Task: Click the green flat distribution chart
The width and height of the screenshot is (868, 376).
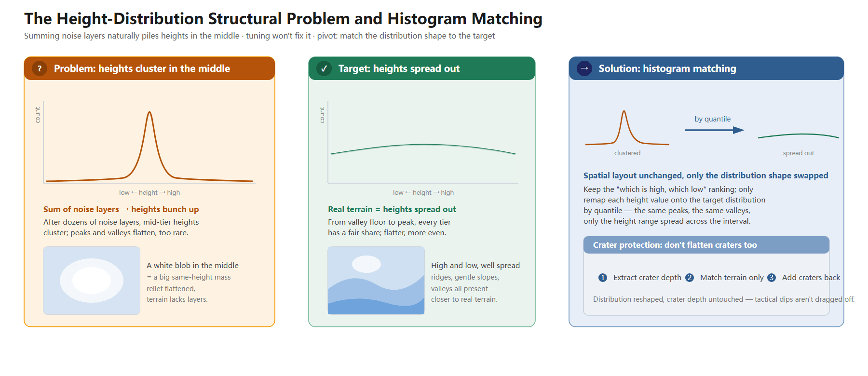Action: click(423, 142)
